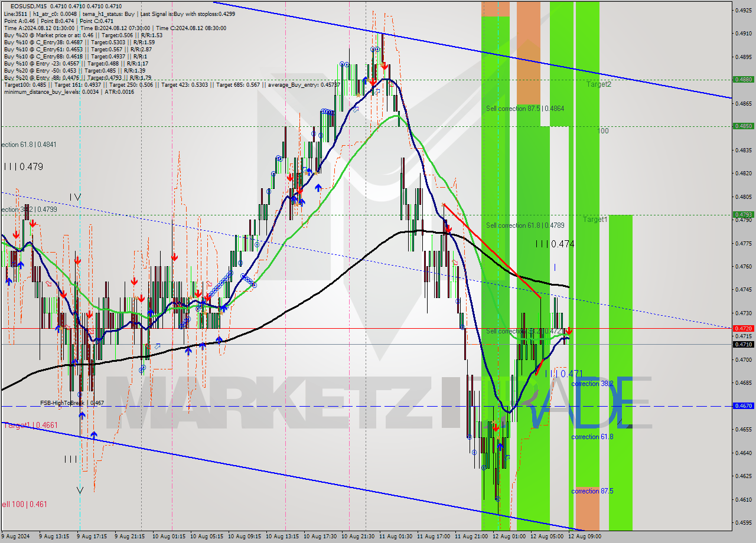Click the '11 Aug 21:00' time label
This screenshot has height=543, width=756.
[x=471, y=537]
